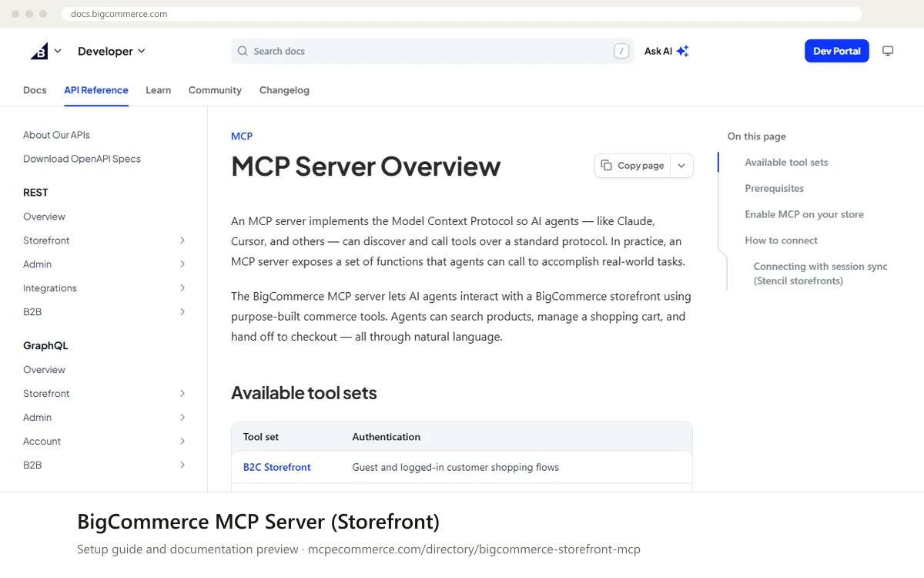
Task: Open the Developer dropdown menu
Action: pyautogui.click(x=112, y=51)
